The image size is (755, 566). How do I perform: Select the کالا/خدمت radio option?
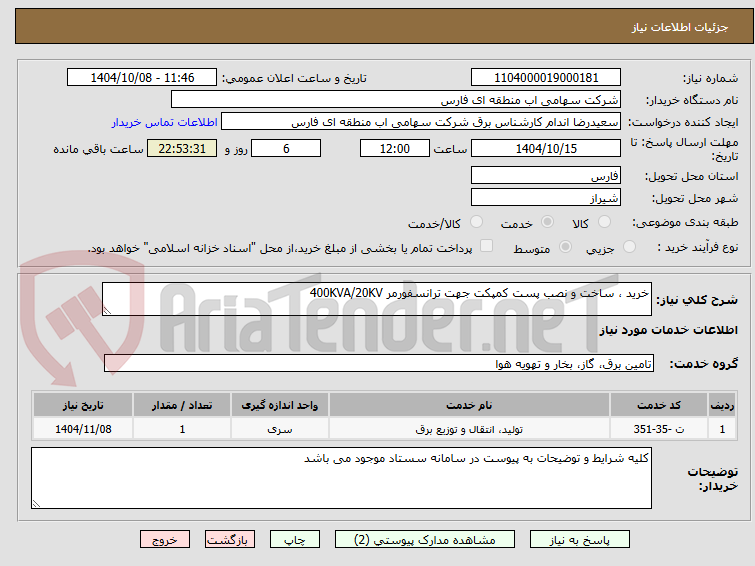476,222
